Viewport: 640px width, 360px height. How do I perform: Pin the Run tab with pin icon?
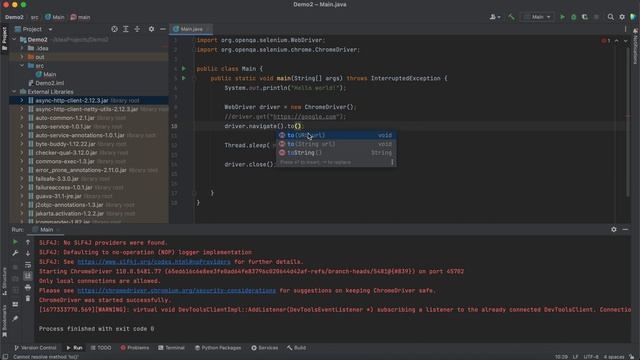click(x=15, y=318)
